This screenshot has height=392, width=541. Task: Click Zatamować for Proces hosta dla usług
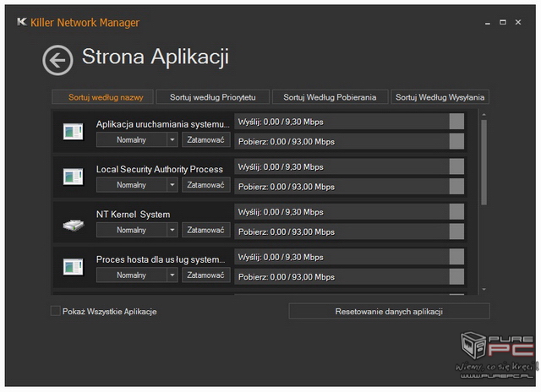tap(206, 275)
